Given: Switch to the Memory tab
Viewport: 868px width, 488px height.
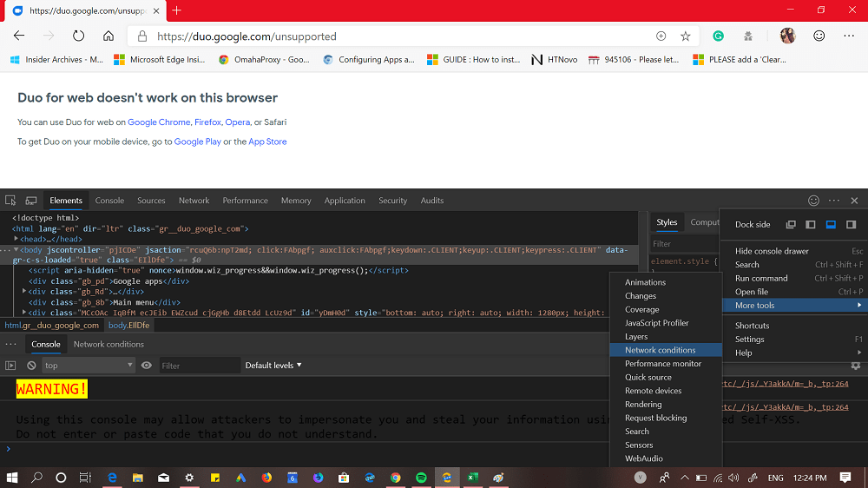Looking at the screenshot, I should (x=296, y=201).
